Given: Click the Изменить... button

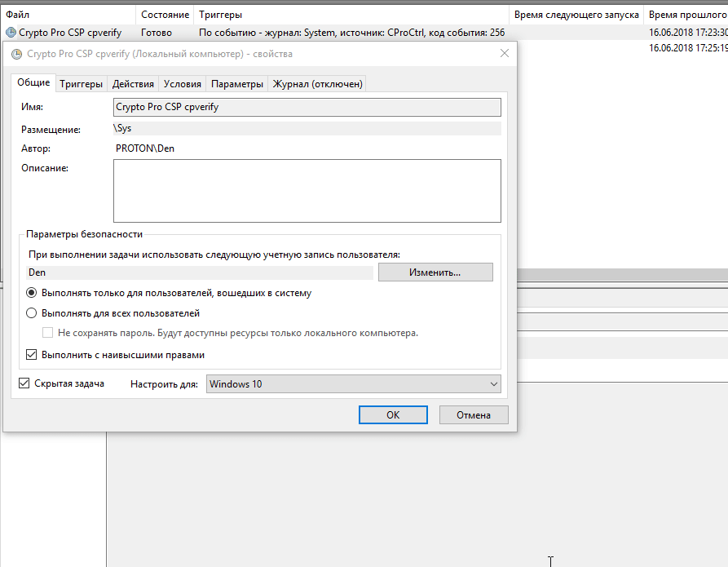Looking at the screenshot, I should tap(435, 272).
